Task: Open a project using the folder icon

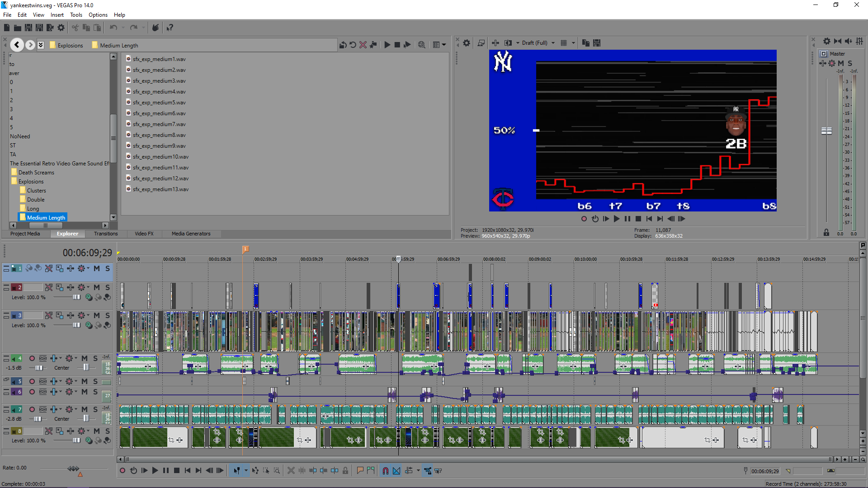Action: pos(18,28)
